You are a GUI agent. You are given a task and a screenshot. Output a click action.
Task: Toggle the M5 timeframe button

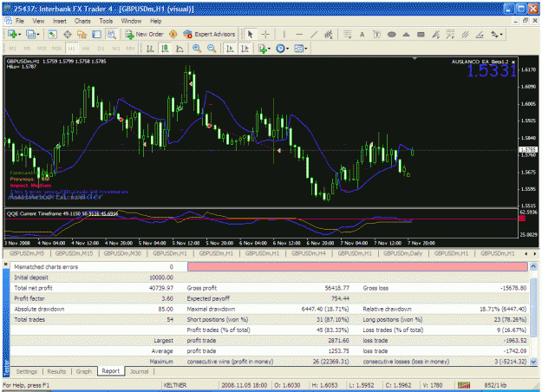click(27, 49)
